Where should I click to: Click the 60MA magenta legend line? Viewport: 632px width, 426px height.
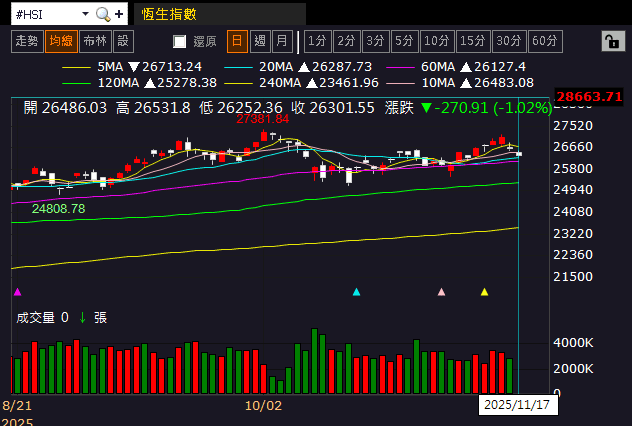point(400,67)
